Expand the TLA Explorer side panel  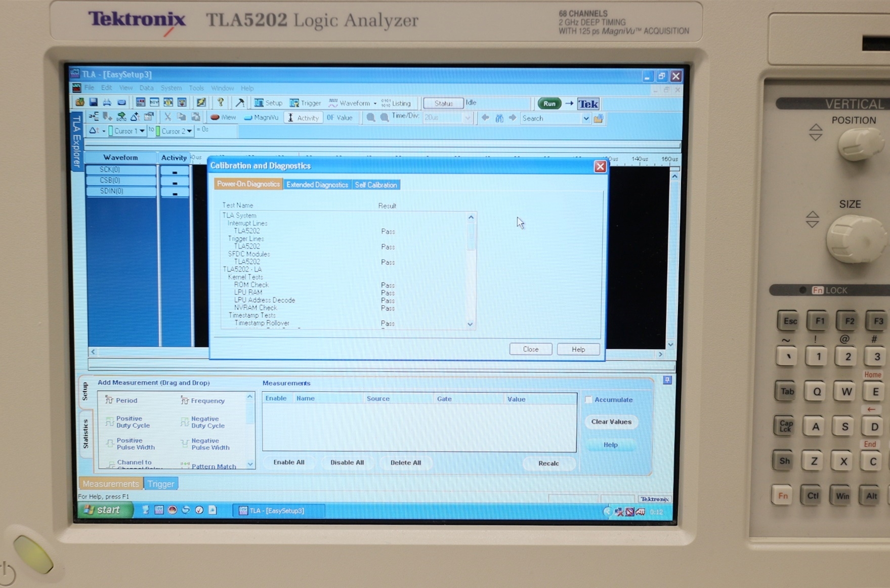pos(76,141)
